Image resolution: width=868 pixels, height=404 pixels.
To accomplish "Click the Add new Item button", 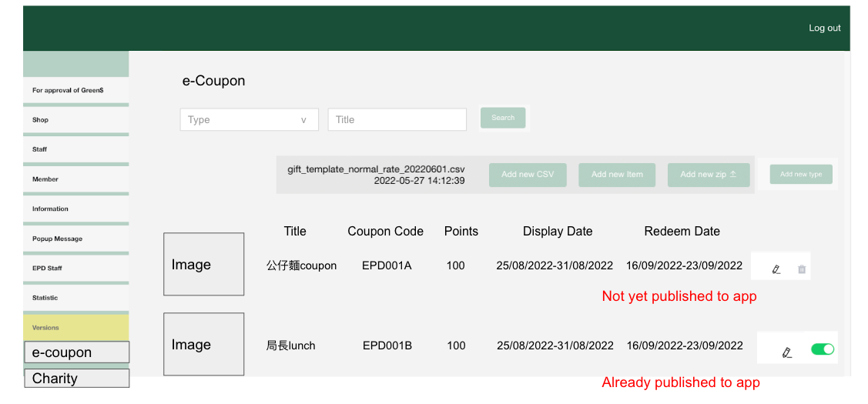I will [x=617, y=175].
